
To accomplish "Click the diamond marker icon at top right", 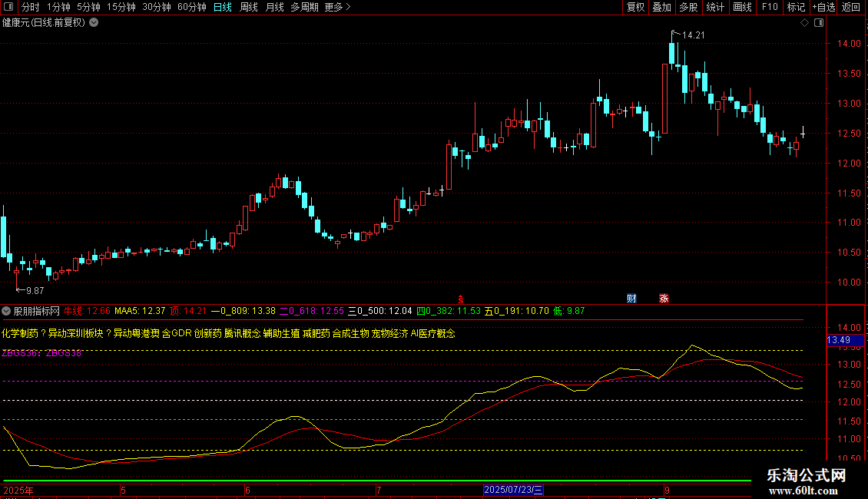I will (x=804, y=23).
